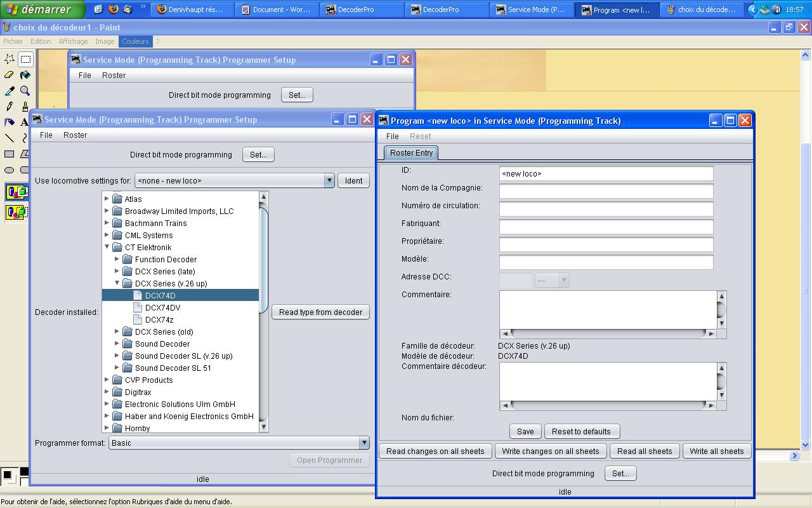Click Read all sheets button
Viewport: 812px width, 508px height.
point(645,451)
